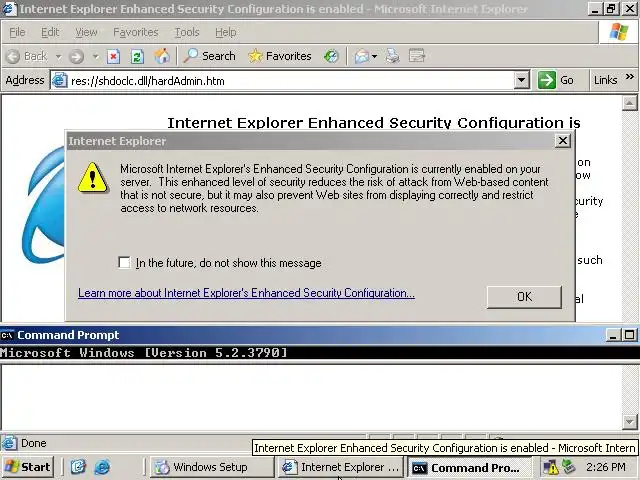Click the Command Prompt title bar icon

[7, 335]
